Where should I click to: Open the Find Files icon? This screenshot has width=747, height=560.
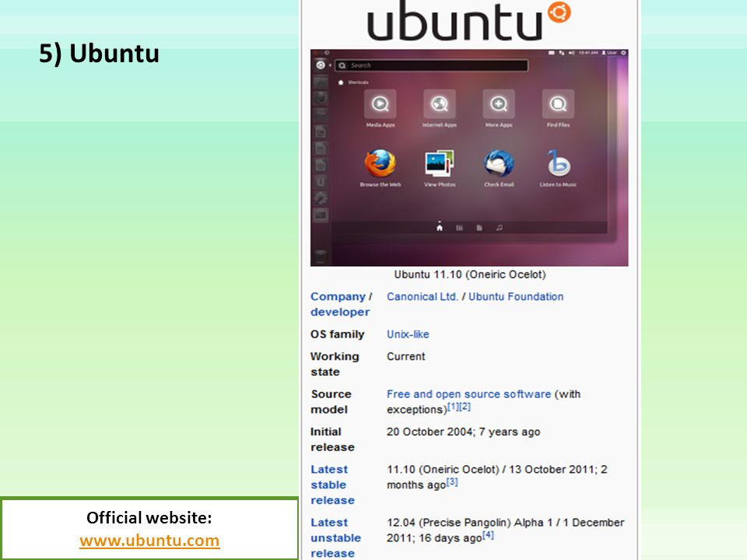558,104
